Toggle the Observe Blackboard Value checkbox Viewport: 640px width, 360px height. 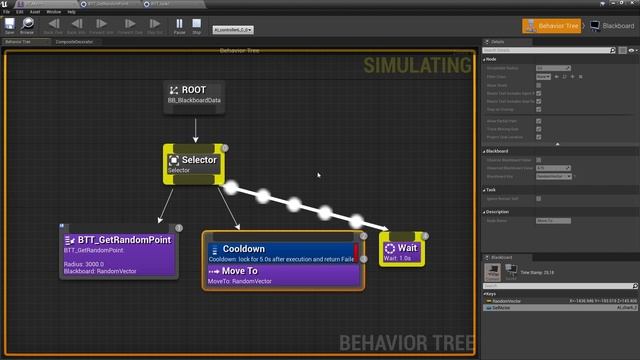pyautogui.click(x=538, y=160)
